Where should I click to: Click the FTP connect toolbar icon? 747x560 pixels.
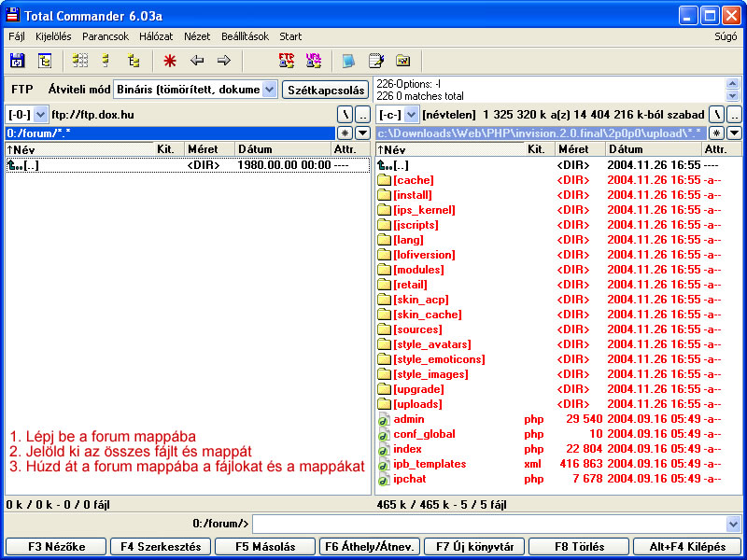[x=287, y=61]
